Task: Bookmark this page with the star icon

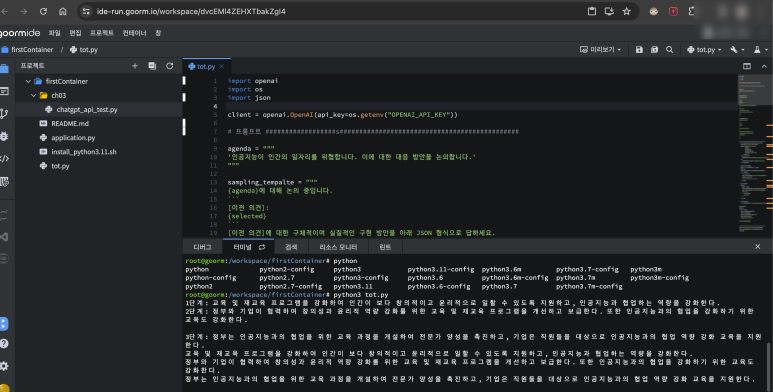Action: [x=627, y=11]
